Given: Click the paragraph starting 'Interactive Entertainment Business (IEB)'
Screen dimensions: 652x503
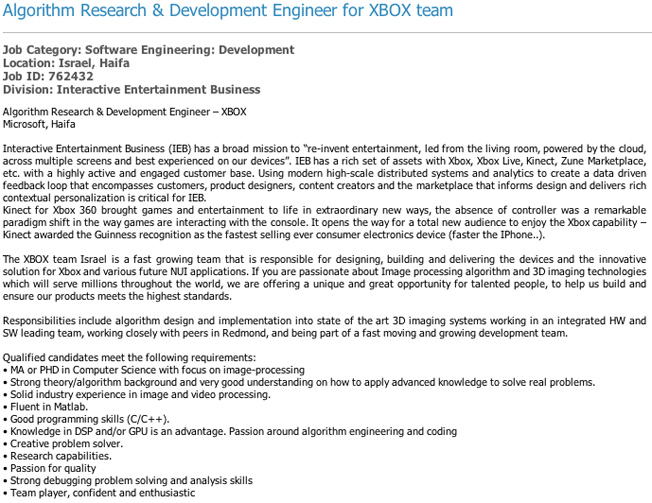Looking at the screenshot, I should click(x=324, y=173).
